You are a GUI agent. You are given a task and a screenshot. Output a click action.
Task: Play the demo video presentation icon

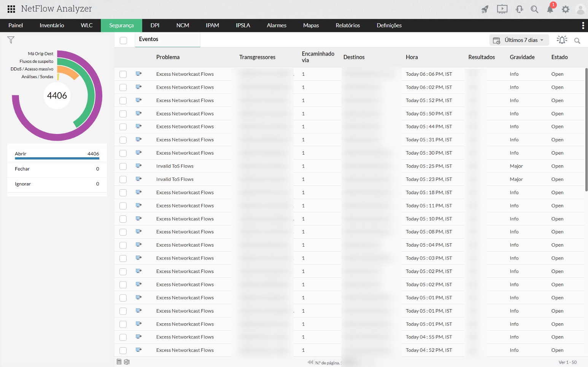[x=502, y=9]
